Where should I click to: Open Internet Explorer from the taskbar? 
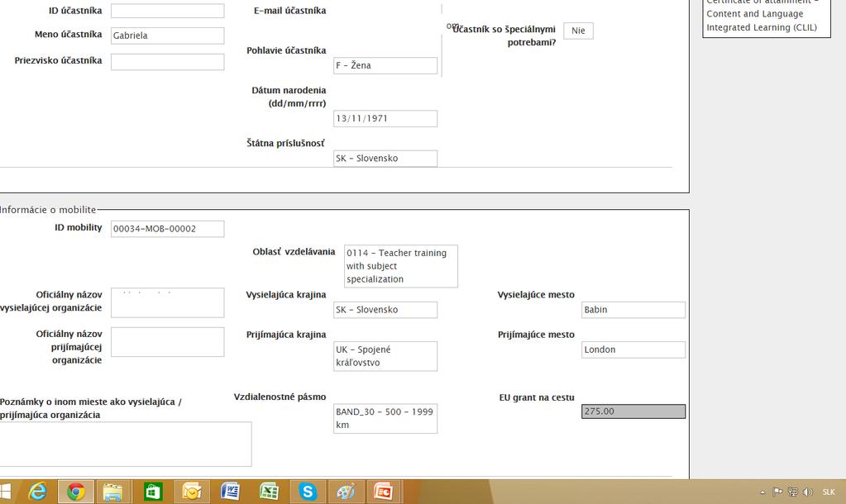[x=38, y=492]
